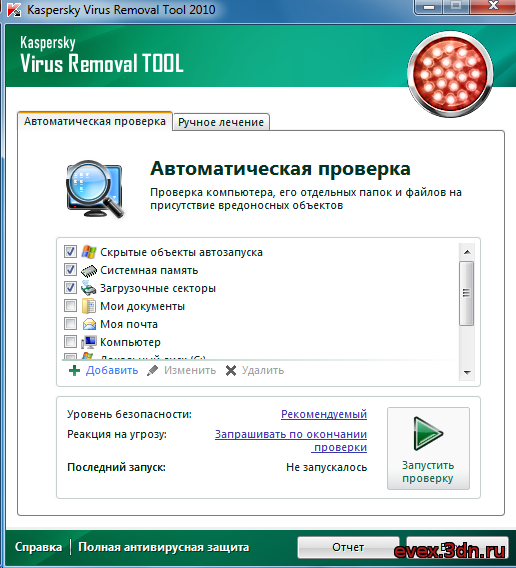Image resolution: width=516 pixels, height=568 pixels.
Task: Click the red protection status indicator orb
Action: pyautogui.click(x=450, y=74)
